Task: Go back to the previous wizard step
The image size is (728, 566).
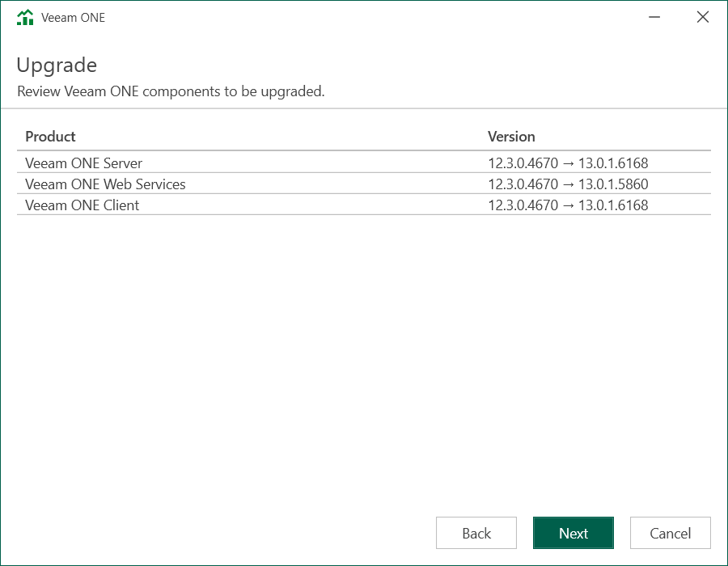Action: tap(476, 533)
